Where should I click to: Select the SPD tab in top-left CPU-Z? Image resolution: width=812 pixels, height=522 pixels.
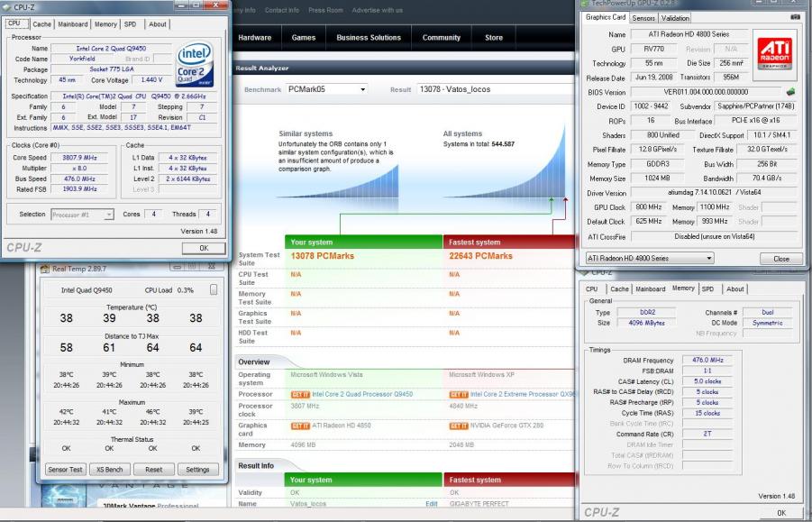[131, 24]
